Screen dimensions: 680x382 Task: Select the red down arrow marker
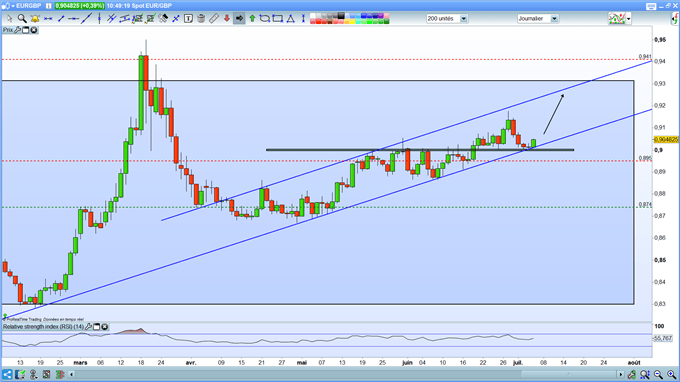226,18
